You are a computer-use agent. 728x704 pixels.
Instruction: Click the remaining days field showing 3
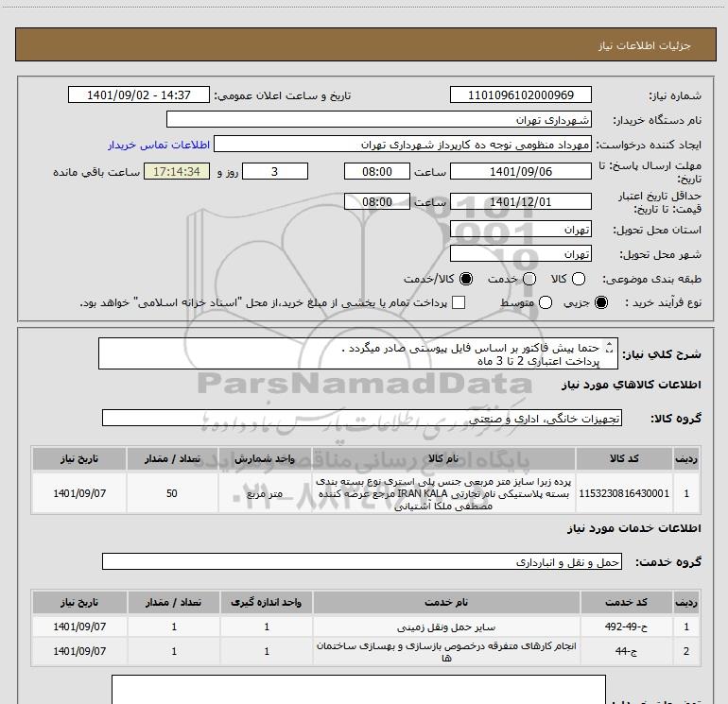275,171
